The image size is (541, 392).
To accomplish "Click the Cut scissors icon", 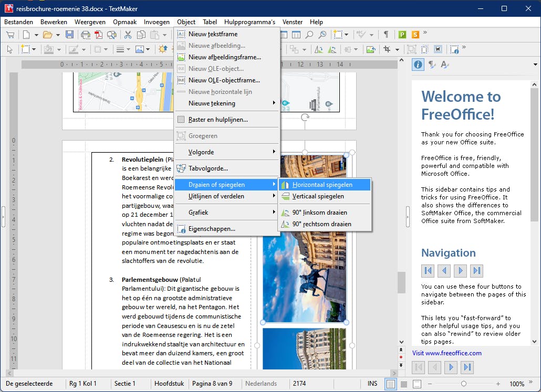I will click(x=128, y=35).
